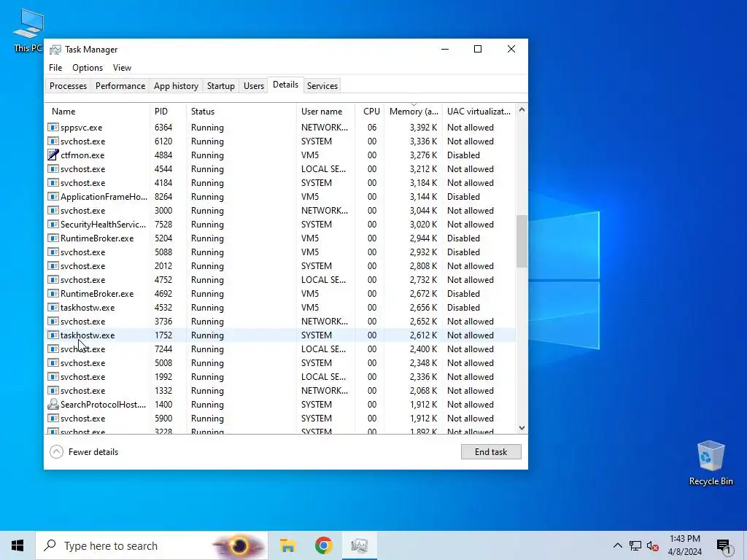Click icon of RuntimeBroker.exe PID 5204
Image resolution: width=747 pixels, height=560 pixels.
click(x=53, y=238)
